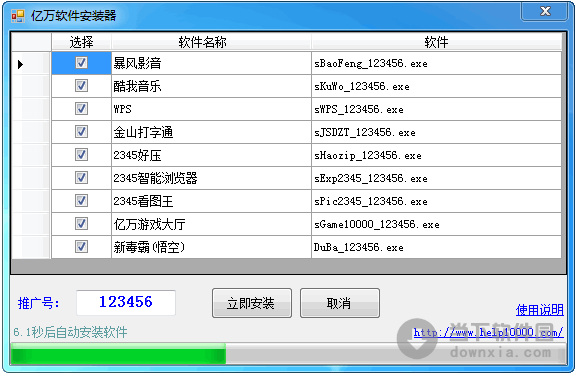Click the sPic2345_123456.exe cell
The width and height of the screenshot is (577, 376).
click(436, 201)
